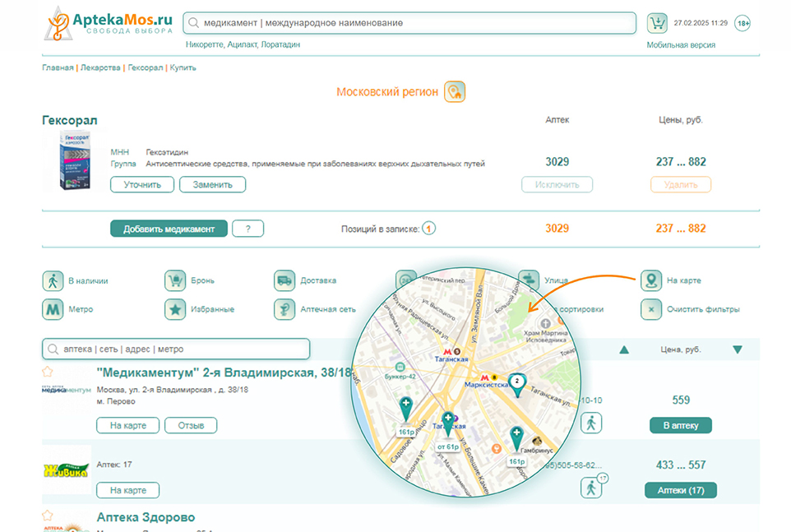This screenshot has width=791, height=532.
Task: Open Лекарства in the breadcrumb navigation
Action: [99, 67]
